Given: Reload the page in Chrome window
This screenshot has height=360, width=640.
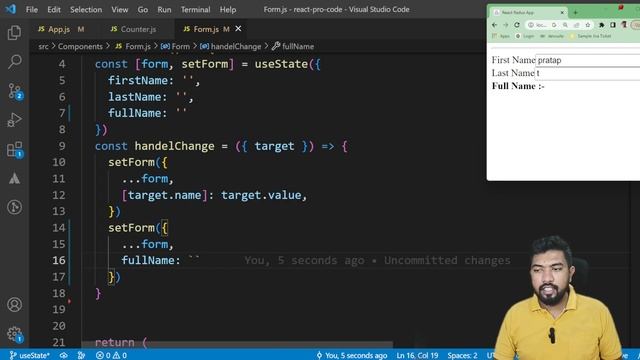Looking at the screenshot, I should click(x=517, y=25).
